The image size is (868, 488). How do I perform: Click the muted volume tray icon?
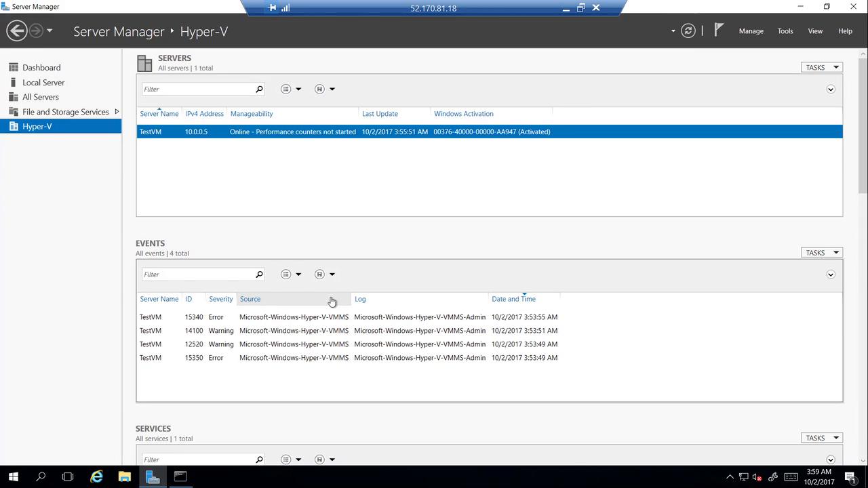point(757,477)
